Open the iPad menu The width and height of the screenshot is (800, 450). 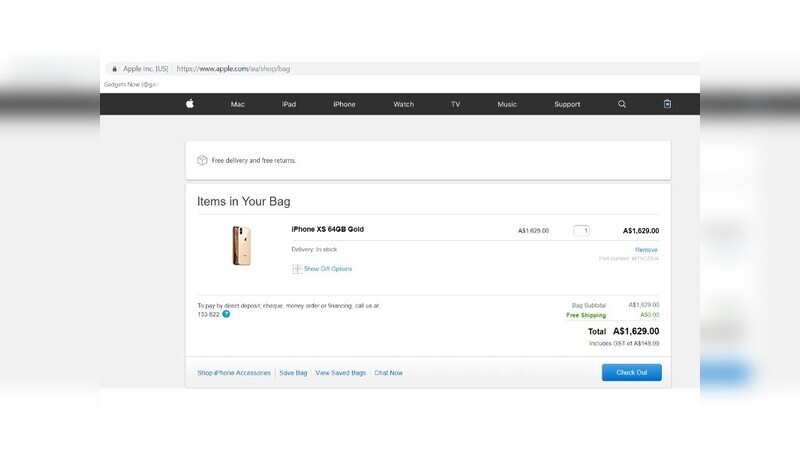point(289,104)
